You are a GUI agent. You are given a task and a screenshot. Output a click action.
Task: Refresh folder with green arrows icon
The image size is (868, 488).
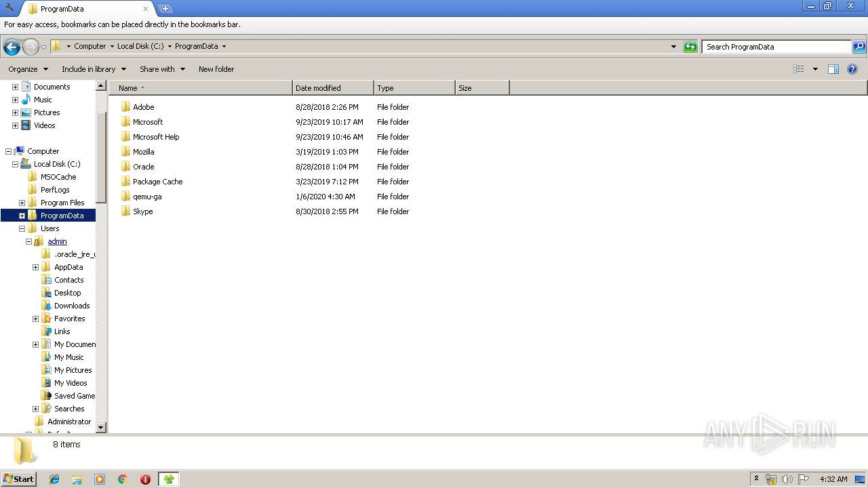pos(690,47)
